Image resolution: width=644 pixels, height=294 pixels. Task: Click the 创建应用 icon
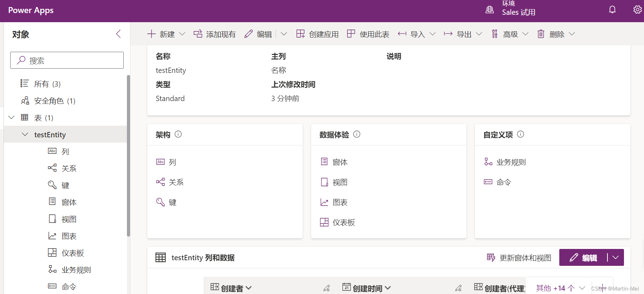coord(301,34)
